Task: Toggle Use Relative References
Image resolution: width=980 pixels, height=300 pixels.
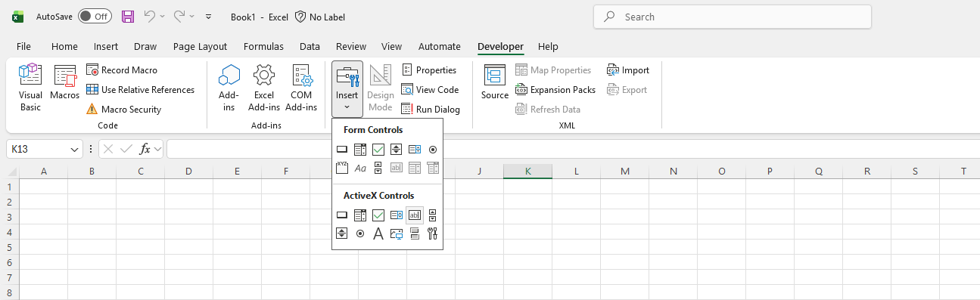Action: [x=140, y=89]
